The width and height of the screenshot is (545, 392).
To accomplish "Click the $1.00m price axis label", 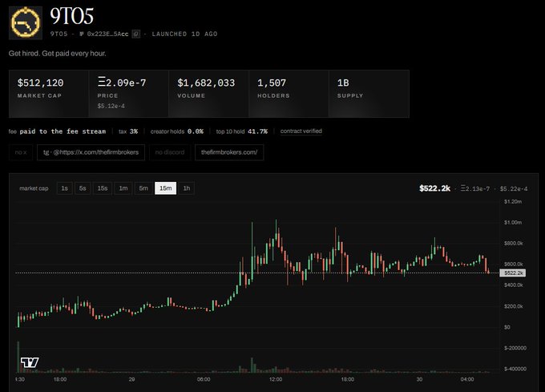I will (513, 222).
